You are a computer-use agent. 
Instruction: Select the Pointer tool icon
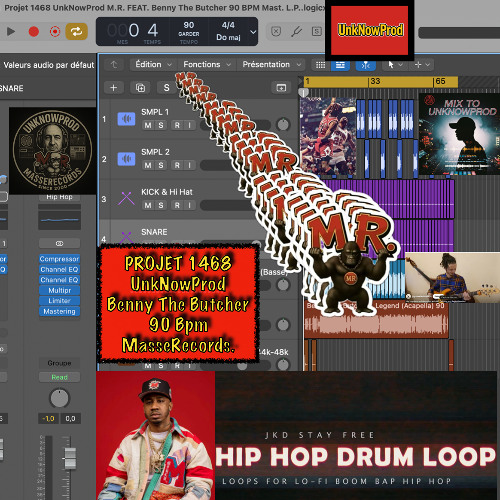391,65
